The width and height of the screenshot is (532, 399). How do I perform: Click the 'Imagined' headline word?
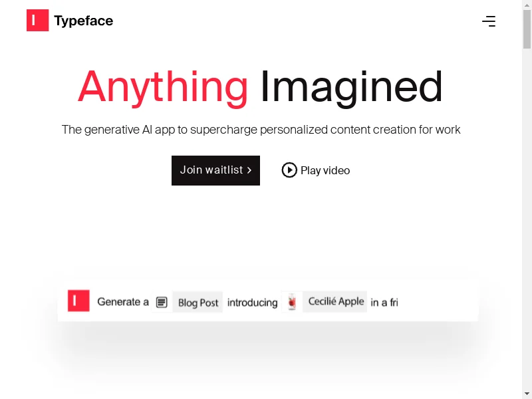[x=351, y=87]
